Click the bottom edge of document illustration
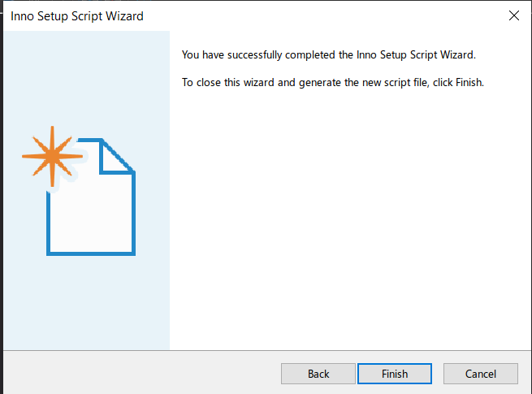The width and height of the screenshot is (532, 394). click(x=91, y=253)
